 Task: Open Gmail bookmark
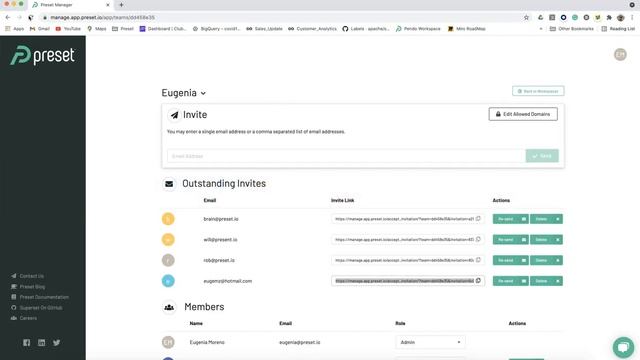[40, 29]
